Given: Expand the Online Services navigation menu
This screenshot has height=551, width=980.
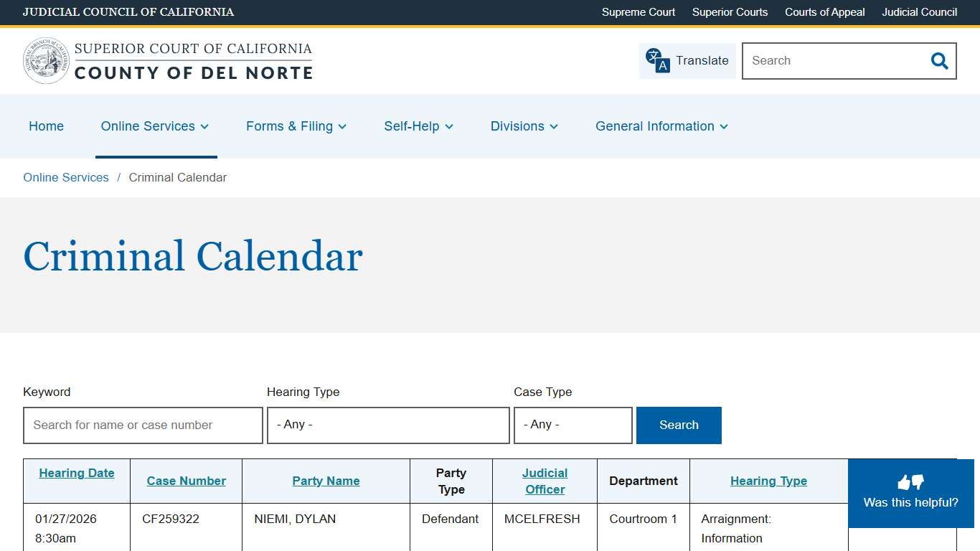Looking at the screenshot, I should tap(155, 126).
